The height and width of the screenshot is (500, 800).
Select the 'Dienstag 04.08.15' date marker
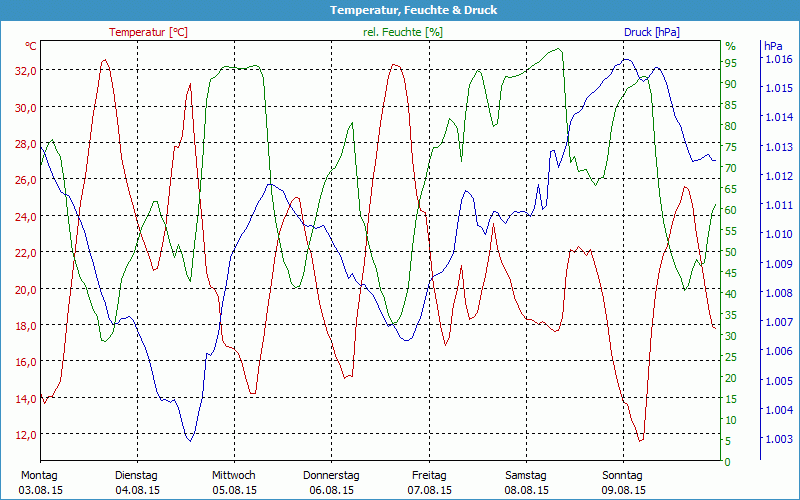137,482
